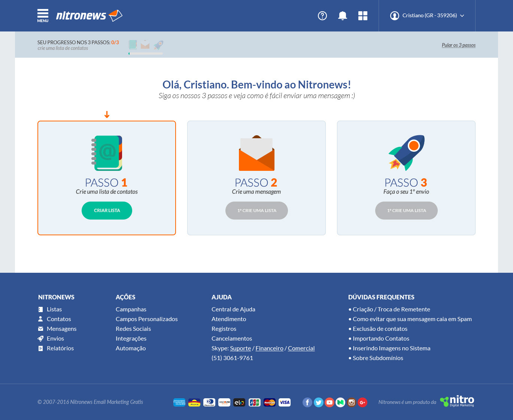
Task: Click the Contatos person icon
Action: (x=40, y=319)
